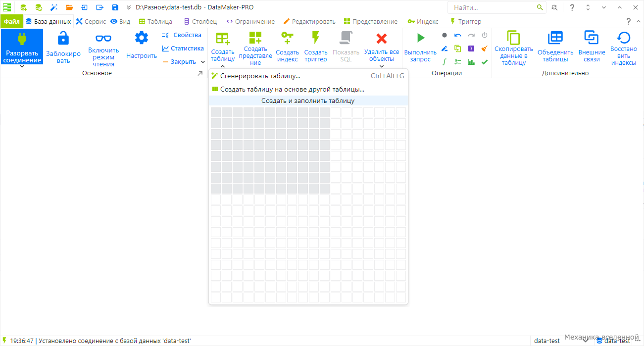Click the red X Удалить все объекты

[x=382, y=39]
